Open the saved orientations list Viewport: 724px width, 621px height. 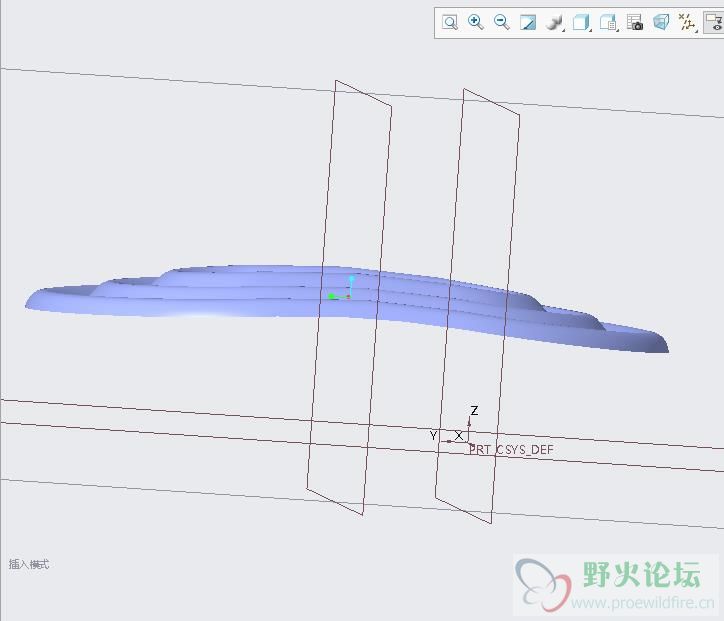click(x=608, y=22)
